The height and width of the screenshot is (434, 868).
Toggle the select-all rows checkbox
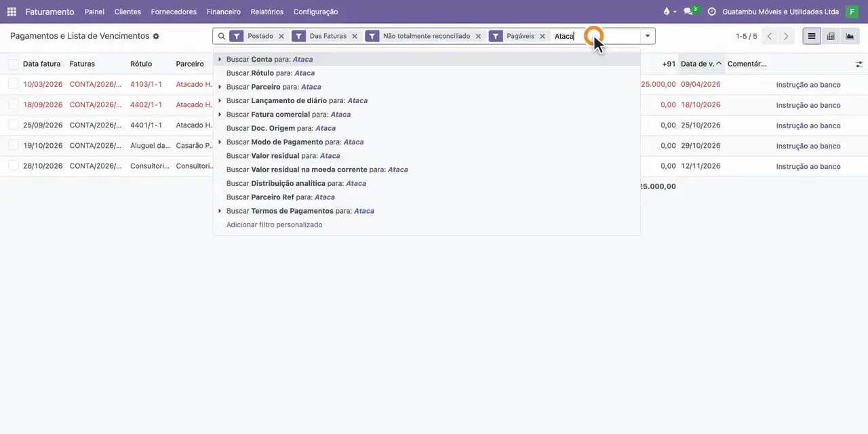coord(14,64)
